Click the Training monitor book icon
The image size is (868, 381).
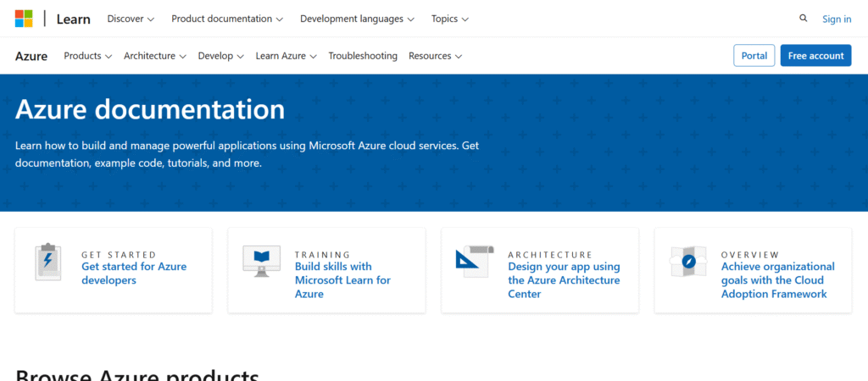click(x=261, y=261)
